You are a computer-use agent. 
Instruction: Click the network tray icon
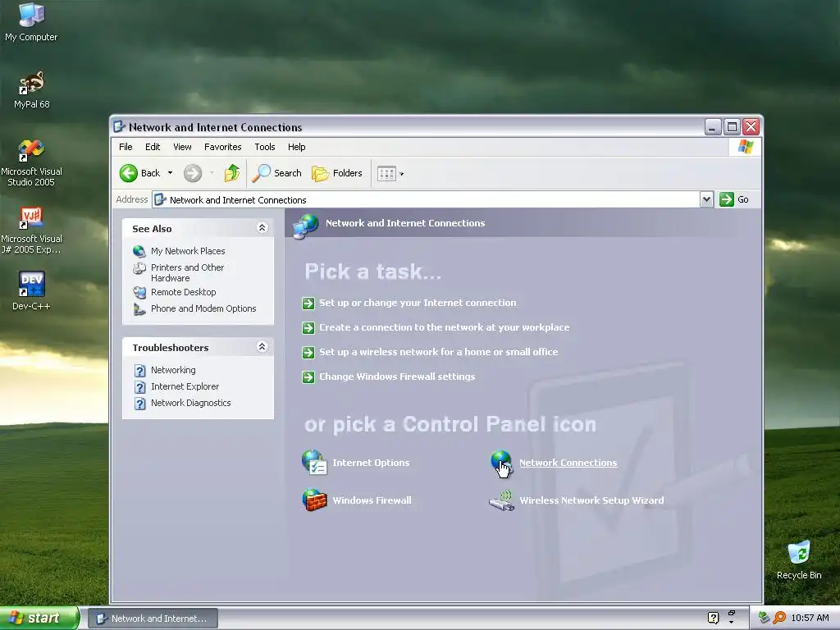(765, 618)
